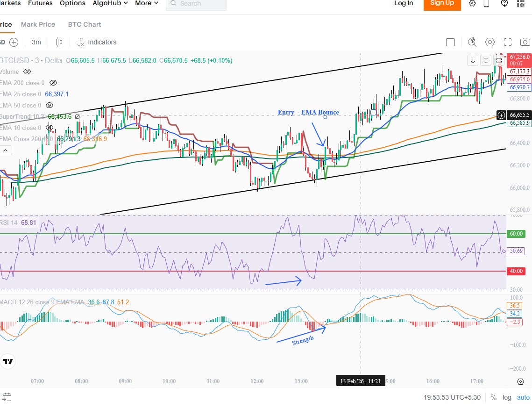This screenshot has width=532, height=416.
Task: Collapse the indicator legend list
Action: coord(6,150)
